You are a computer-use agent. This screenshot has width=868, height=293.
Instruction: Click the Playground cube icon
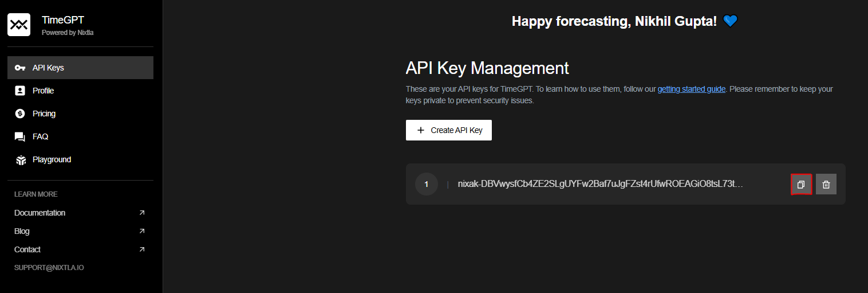tap(20, 160)
